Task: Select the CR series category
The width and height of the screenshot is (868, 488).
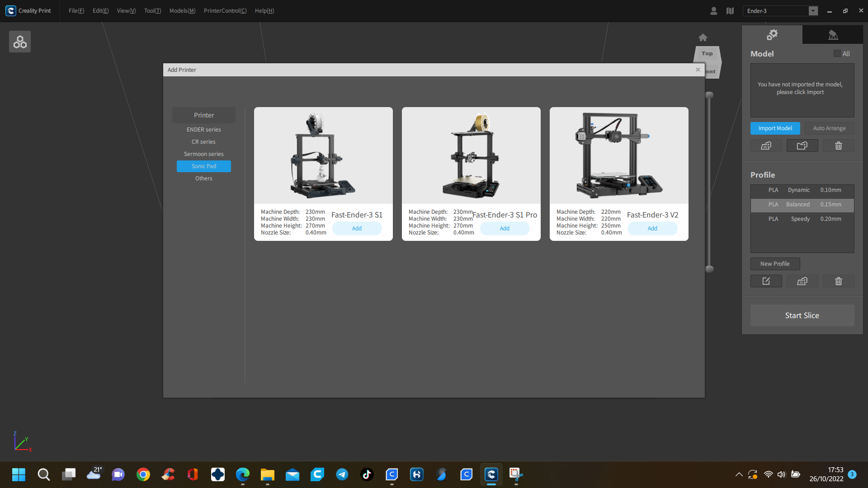Action: tap(203, 142)
